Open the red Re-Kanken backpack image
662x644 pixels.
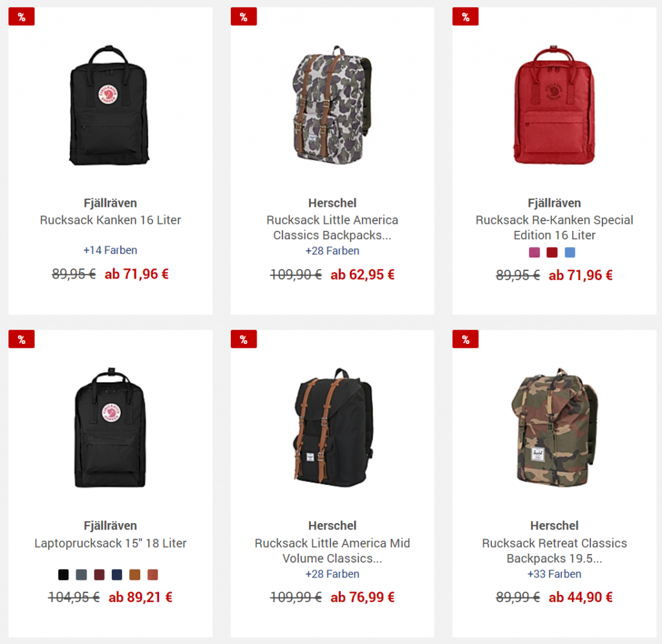pos(554,105)
